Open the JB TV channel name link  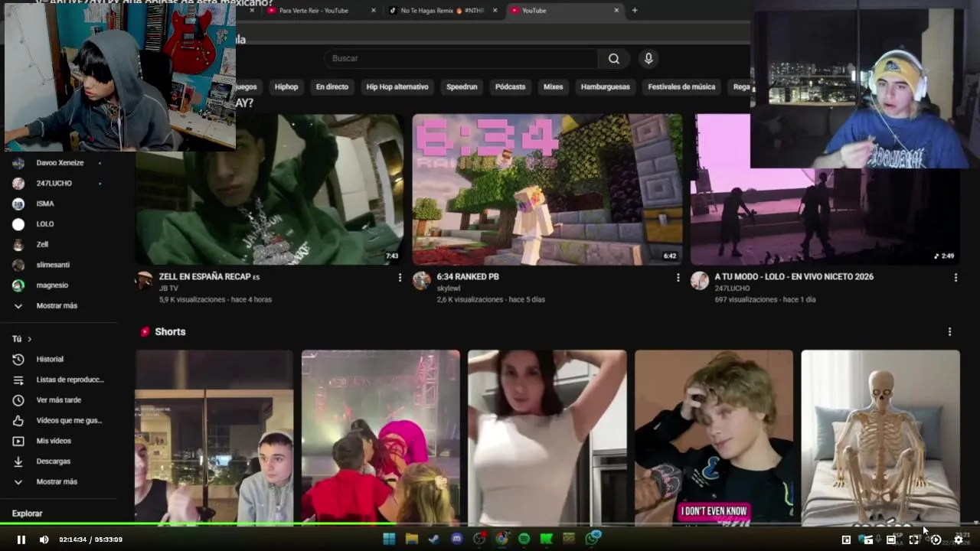click(x=168, y=289)
